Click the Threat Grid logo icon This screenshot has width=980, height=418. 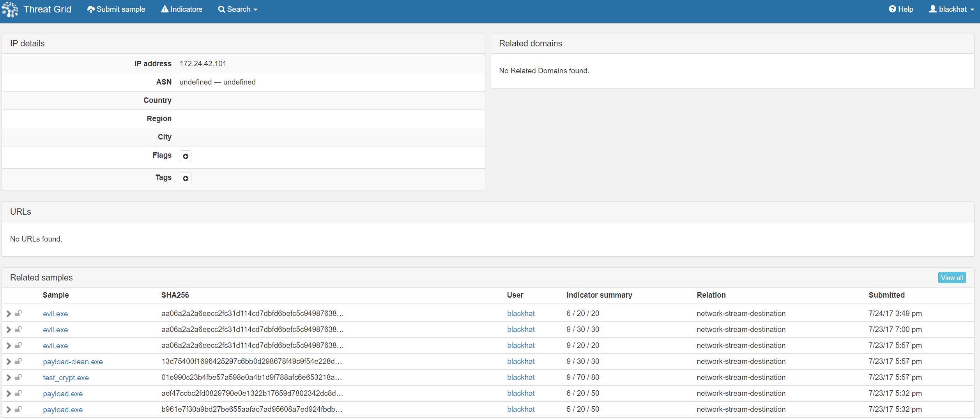[10, 9]
